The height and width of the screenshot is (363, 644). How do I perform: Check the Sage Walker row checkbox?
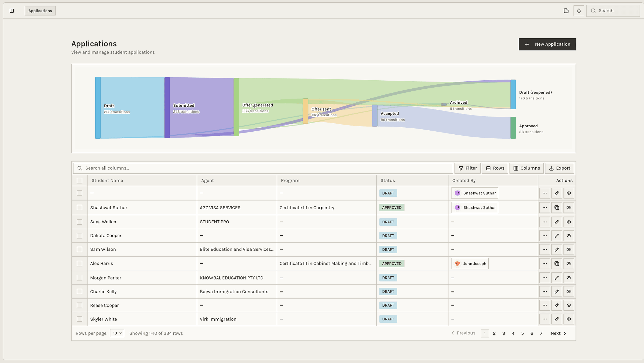79,222
